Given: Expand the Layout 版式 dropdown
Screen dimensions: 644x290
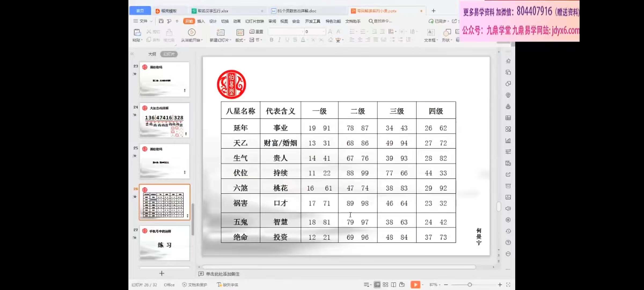Looking at the screenshot, I should (x=240, y=40).
